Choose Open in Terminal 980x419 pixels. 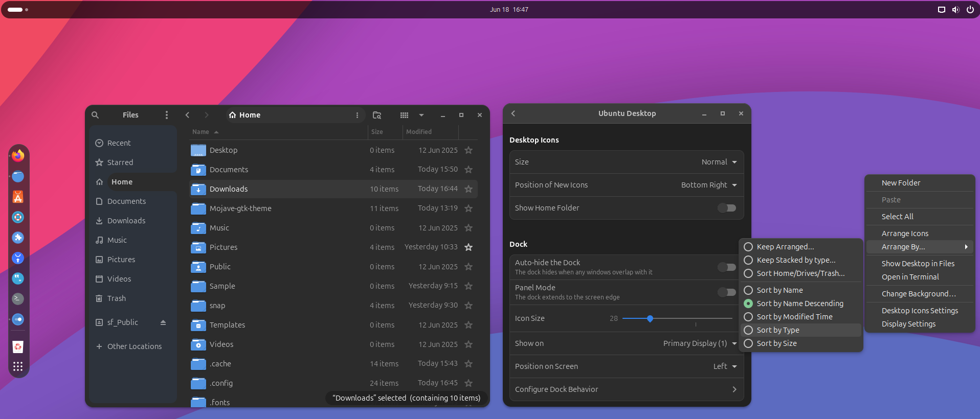click(920, 277)
